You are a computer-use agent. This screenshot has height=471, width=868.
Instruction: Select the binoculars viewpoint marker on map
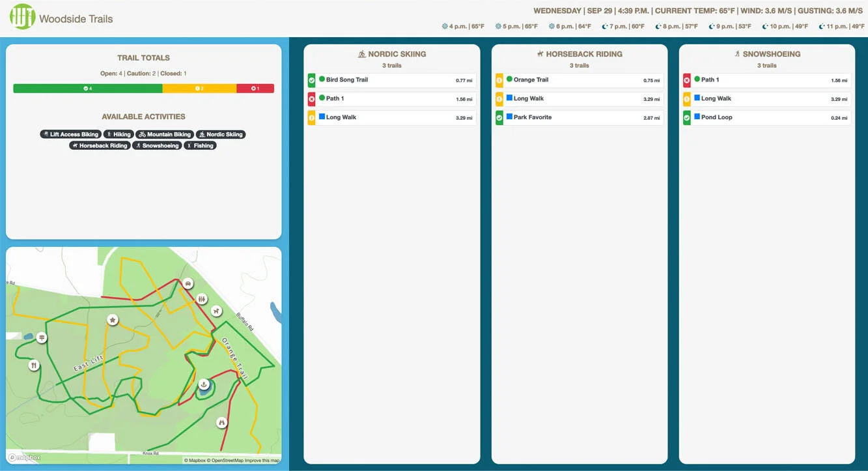(x=221, y=423)
